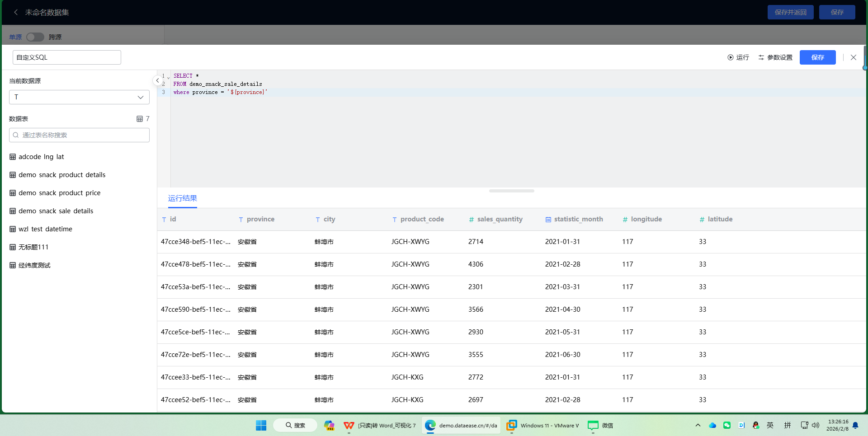868x436 pixels.
Task: Click cell 47cce348-bef5-11ec-...
Action: 196,242
